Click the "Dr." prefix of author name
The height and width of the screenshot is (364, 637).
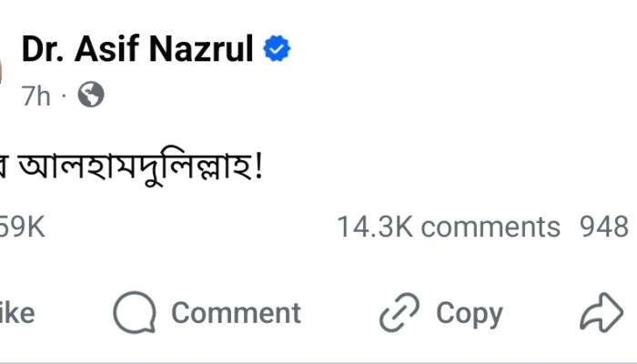pyautogui.click(x=40, y=51)
